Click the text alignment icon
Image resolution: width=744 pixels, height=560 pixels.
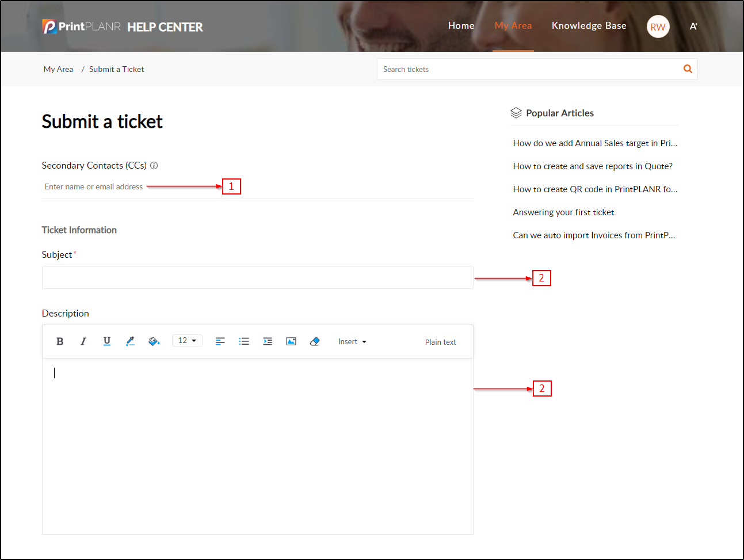coord(220,341)
